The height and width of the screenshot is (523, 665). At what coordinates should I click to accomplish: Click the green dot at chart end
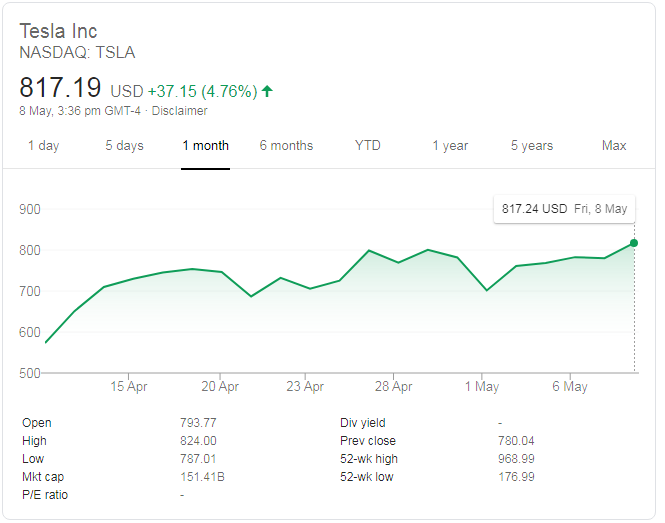pos(634,243)
